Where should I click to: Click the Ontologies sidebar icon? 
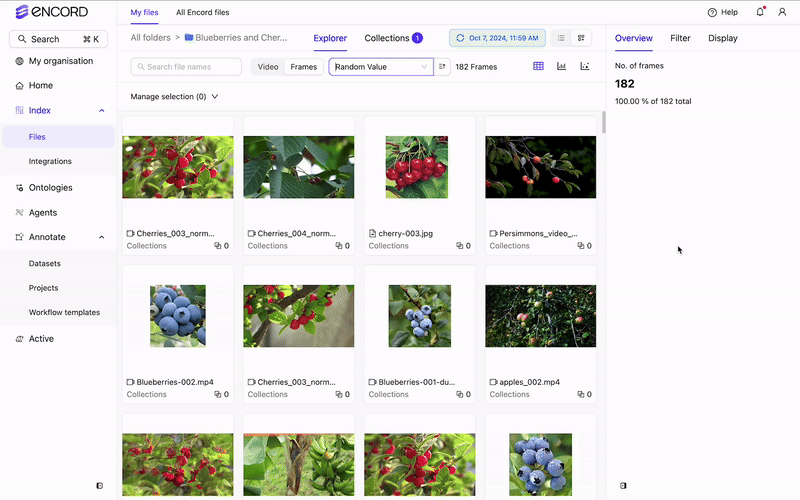click(x=19, y=188)
